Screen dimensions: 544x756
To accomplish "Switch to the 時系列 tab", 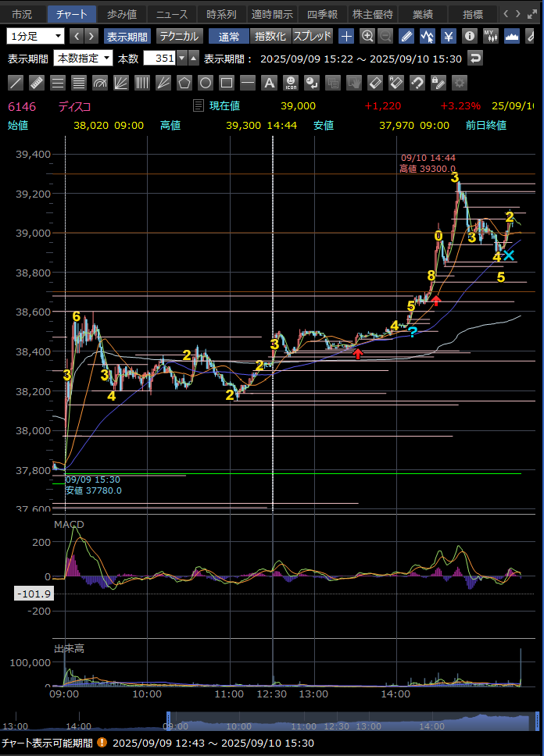I will (x=222, y=15).
